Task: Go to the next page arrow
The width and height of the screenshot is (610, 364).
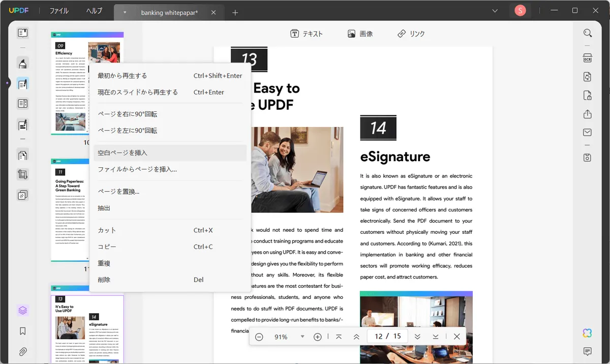Action: tap(417, 337)
